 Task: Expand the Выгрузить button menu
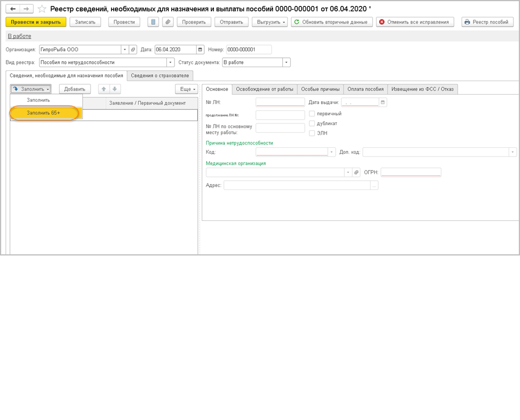point(270,22)
